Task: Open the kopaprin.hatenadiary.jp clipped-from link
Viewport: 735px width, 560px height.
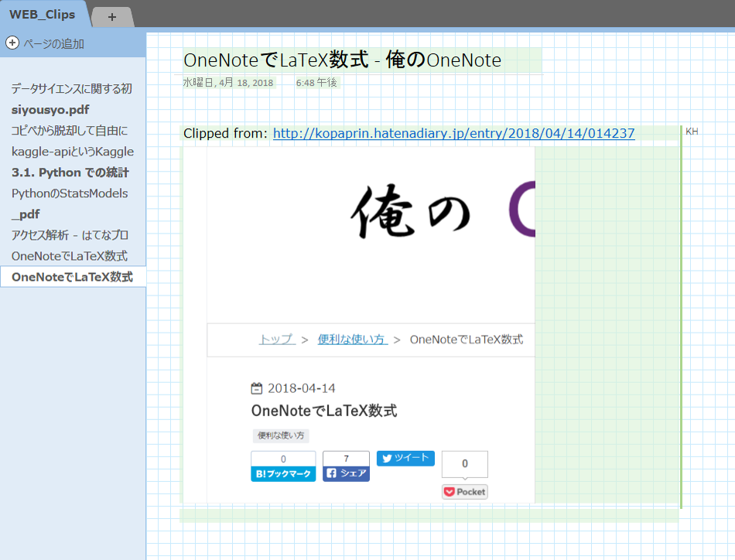Action: (453, 133)
